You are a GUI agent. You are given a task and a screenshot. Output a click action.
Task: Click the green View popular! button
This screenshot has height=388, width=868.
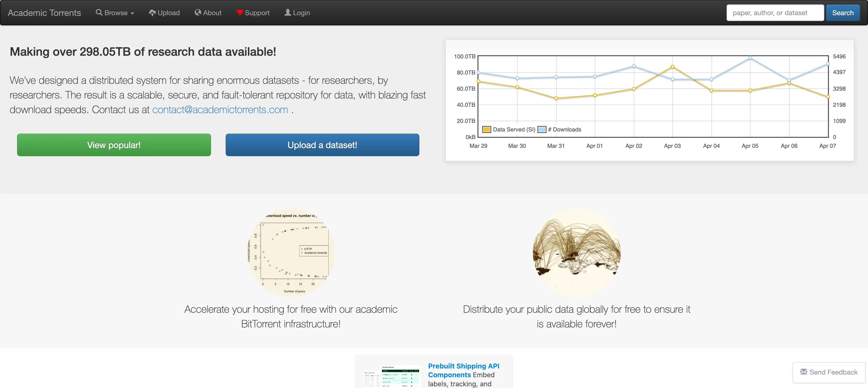(x=114, y=145)
